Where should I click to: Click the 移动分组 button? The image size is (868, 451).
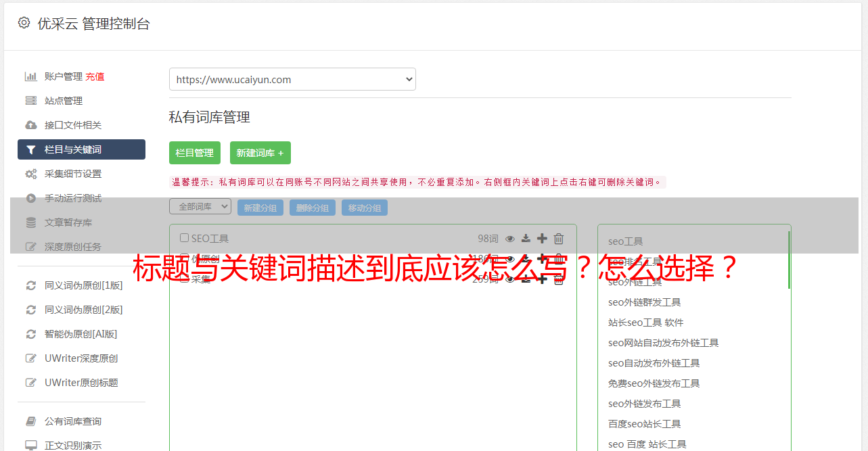point(365,208)
